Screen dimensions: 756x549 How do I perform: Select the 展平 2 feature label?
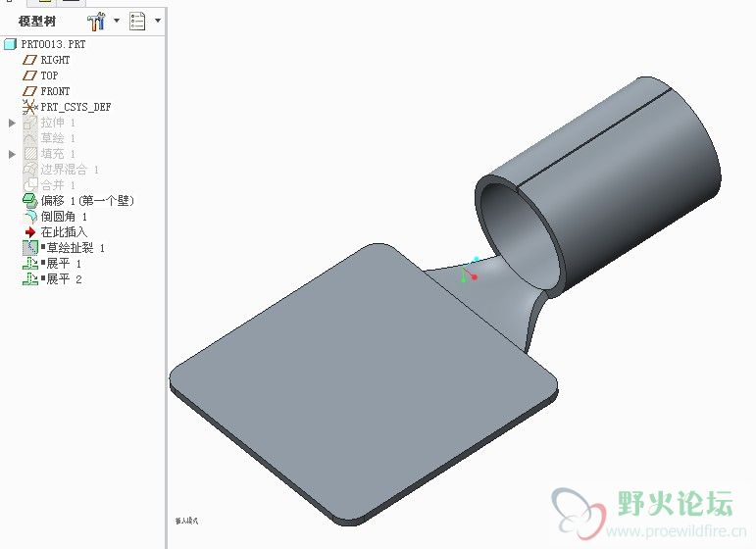pos(64,279)
